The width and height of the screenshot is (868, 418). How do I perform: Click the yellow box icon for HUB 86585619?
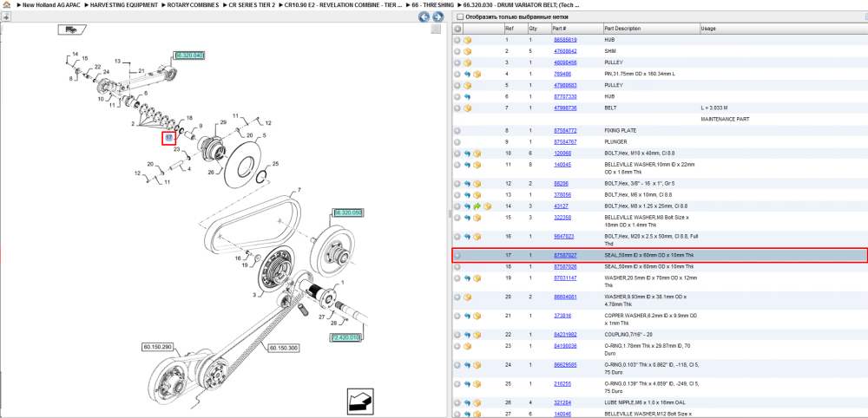[467, 41]
